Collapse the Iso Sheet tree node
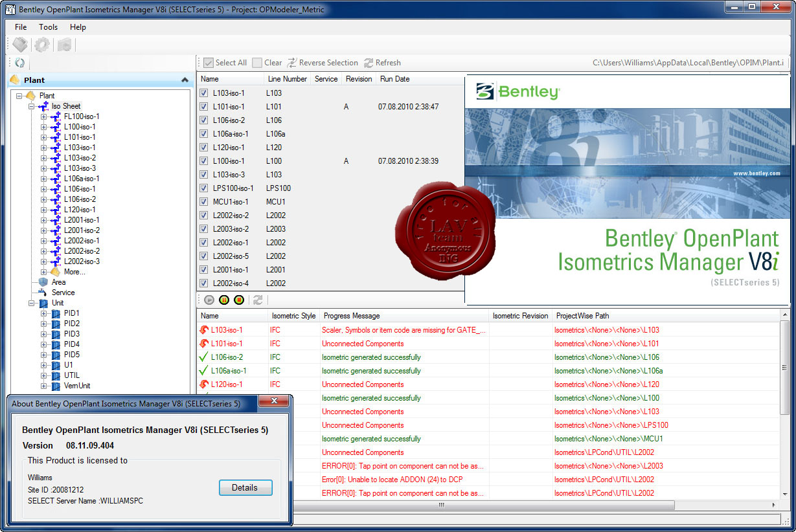 [x=32, y=106]
